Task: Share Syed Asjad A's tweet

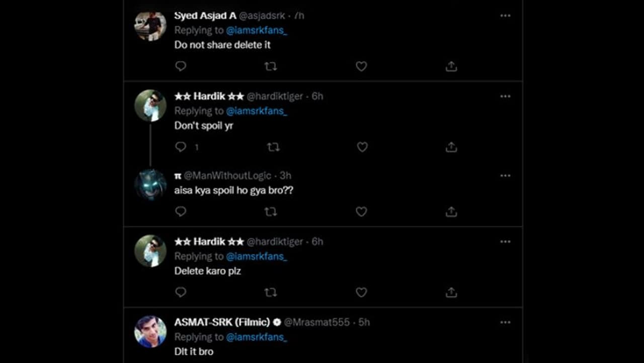Action: (451, 66)
